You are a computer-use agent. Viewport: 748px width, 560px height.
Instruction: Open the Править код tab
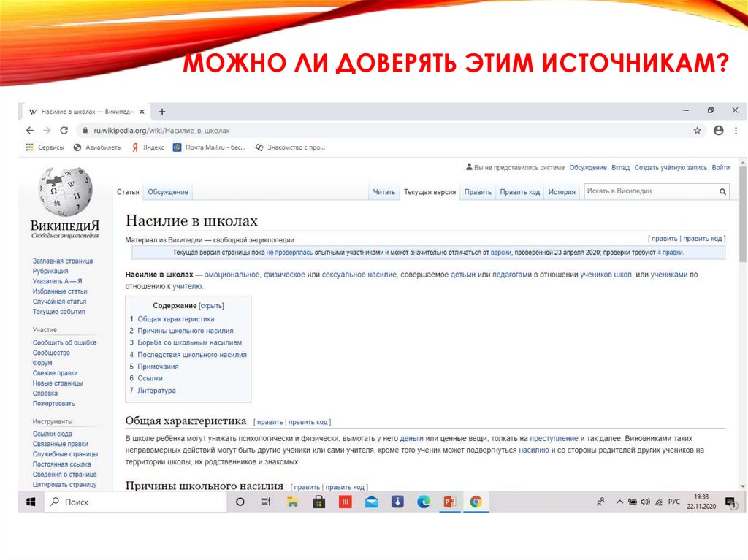point(519,192)
